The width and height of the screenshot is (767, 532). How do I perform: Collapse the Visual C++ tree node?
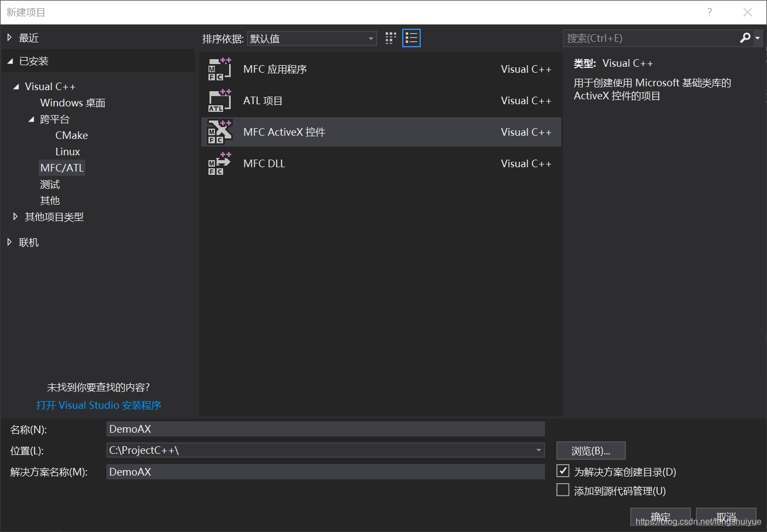coord(16,86)
